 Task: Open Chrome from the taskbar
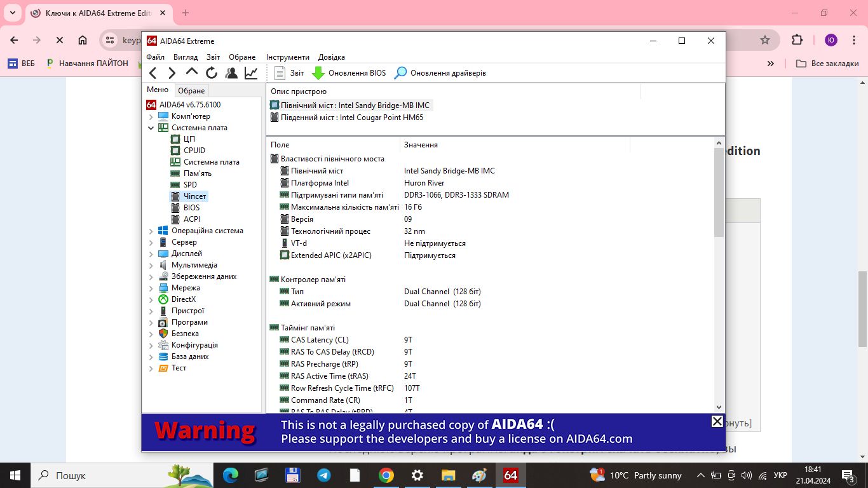(386, 475)
